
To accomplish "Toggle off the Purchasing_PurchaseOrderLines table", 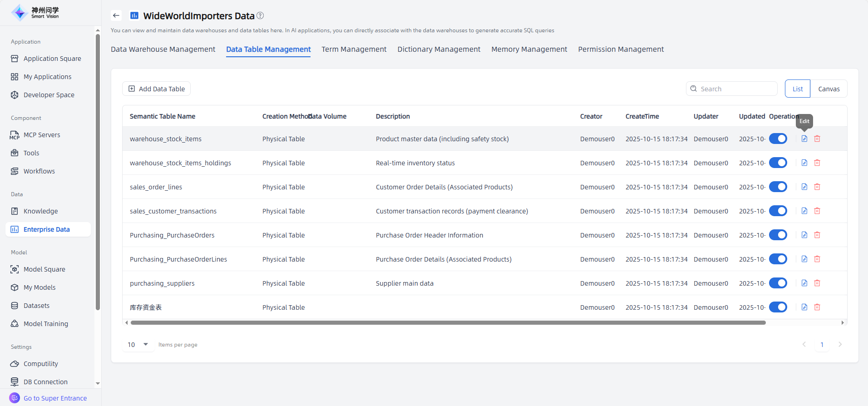I will [778, 259].
